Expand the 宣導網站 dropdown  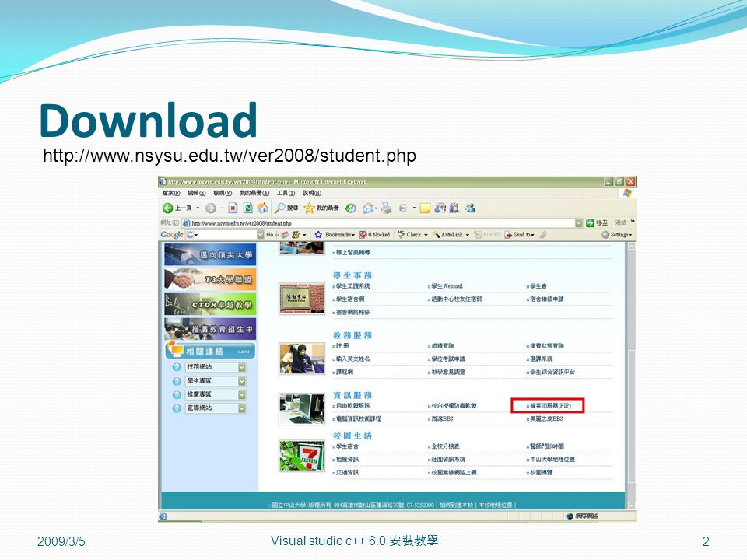point(241,408)
